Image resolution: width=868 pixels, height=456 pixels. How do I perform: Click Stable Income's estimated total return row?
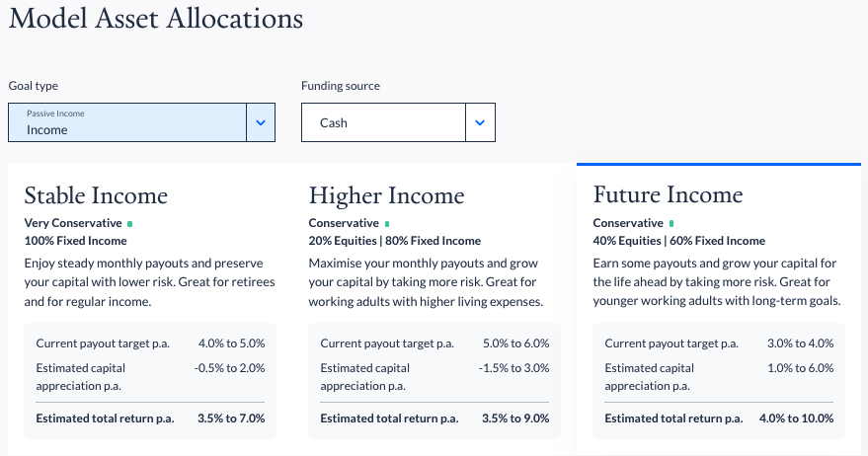(x=150, y=418)
